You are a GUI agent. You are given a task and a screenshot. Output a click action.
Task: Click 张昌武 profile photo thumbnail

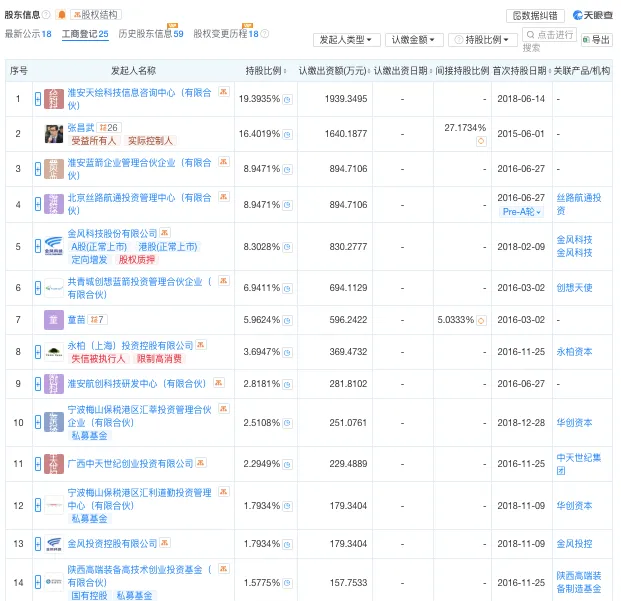tap(54, 134)
